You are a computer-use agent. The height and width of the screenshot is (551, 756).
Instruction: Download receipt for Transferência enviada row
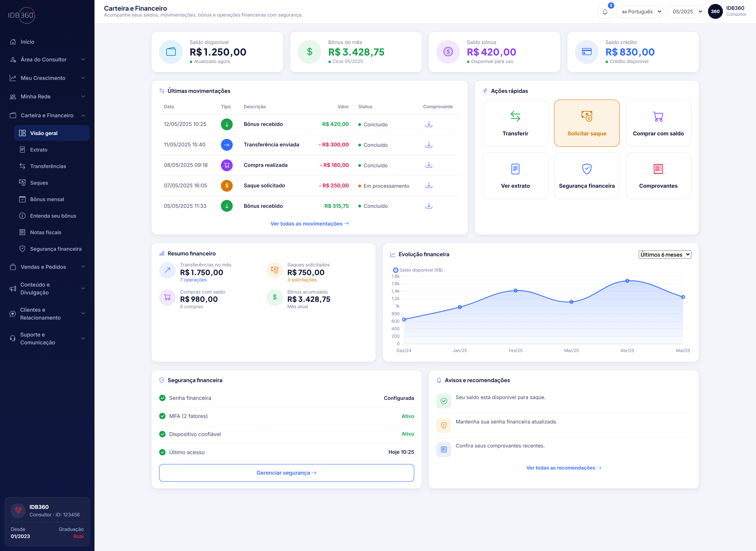[x=429, y=145]
